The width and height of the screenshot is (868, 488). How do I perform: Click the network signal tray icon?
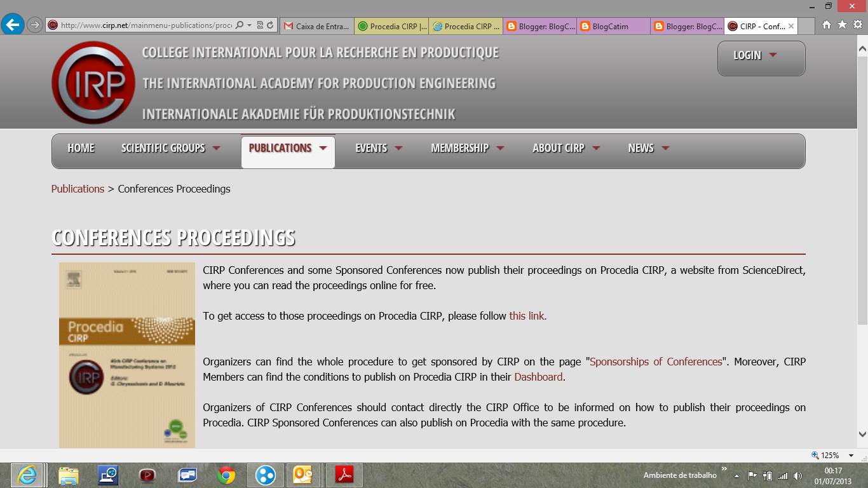783,475
